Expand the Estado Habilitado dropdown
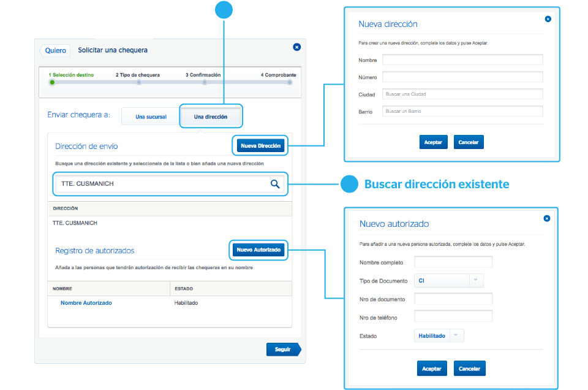This screenshot has width=588, height=390. pyautogui.click(x=439, y=336)
